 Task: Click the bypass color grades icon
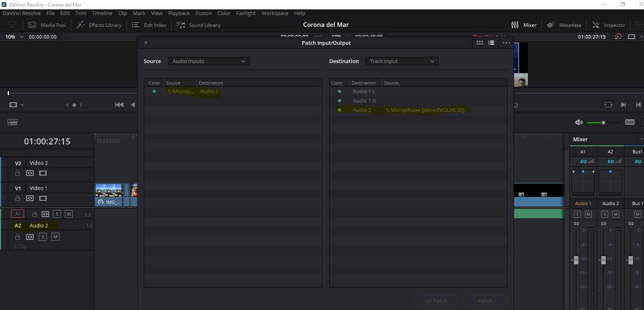pyautogui.click(x=618, y=37)
